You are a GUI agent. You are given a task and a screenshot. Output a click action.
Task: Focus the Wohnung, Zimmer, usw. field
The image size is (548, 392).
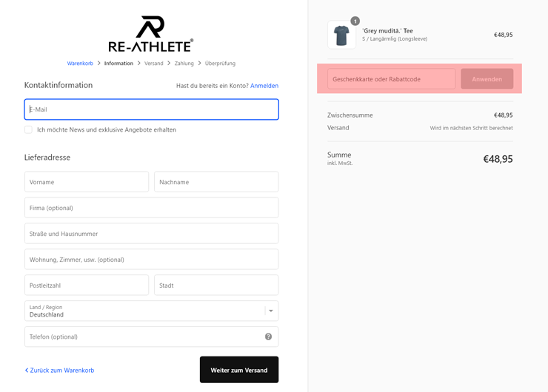click(x=151, y=260)
